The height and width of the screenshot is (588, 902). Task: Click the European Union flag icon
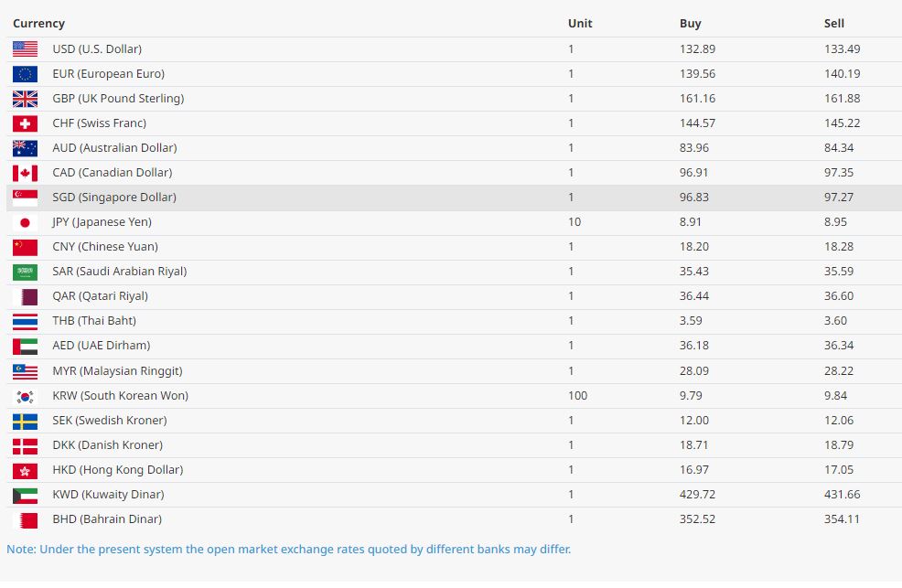pos(25,74)
